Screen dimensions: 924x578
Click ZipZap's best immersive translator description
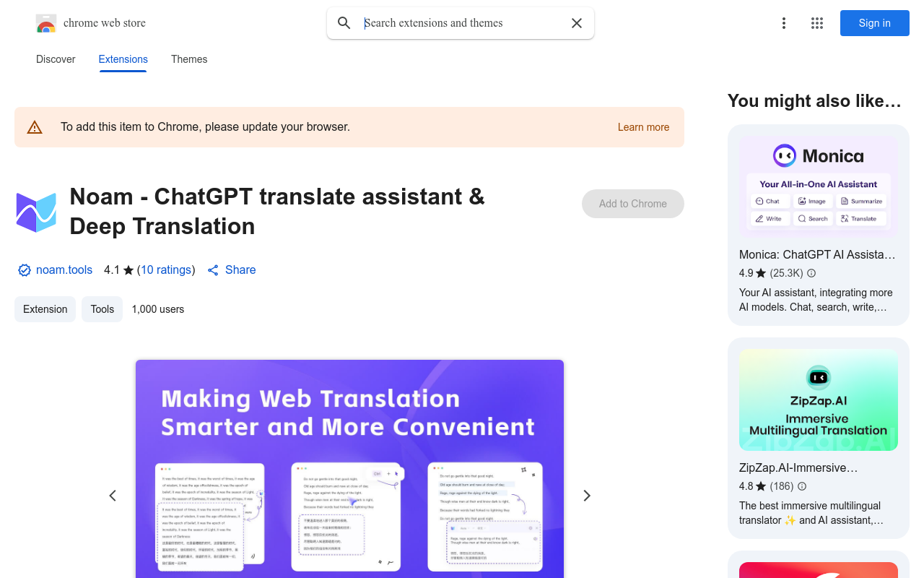(x=811, y=513)
